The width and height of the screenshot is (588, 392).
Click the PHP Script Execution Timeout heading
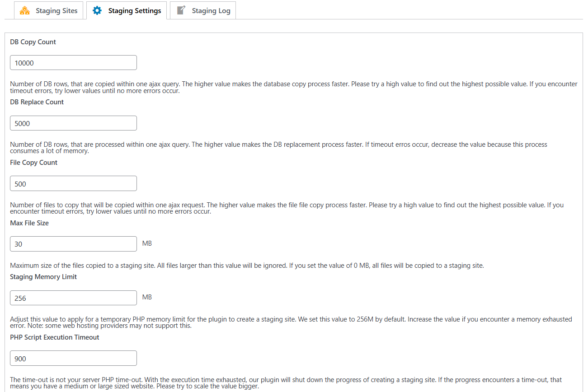click(x=55, y=337)
